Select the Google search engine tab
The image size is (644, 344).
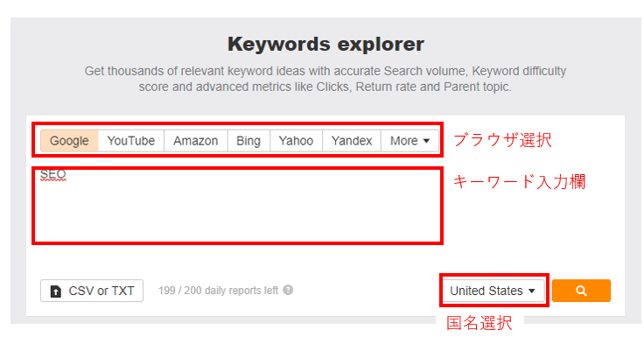click(69, 141)
